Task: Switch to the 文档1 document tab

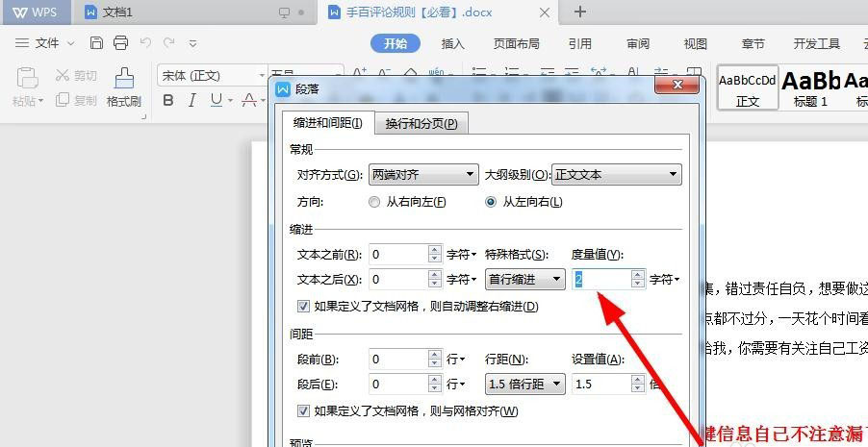Action: [193, 12]
